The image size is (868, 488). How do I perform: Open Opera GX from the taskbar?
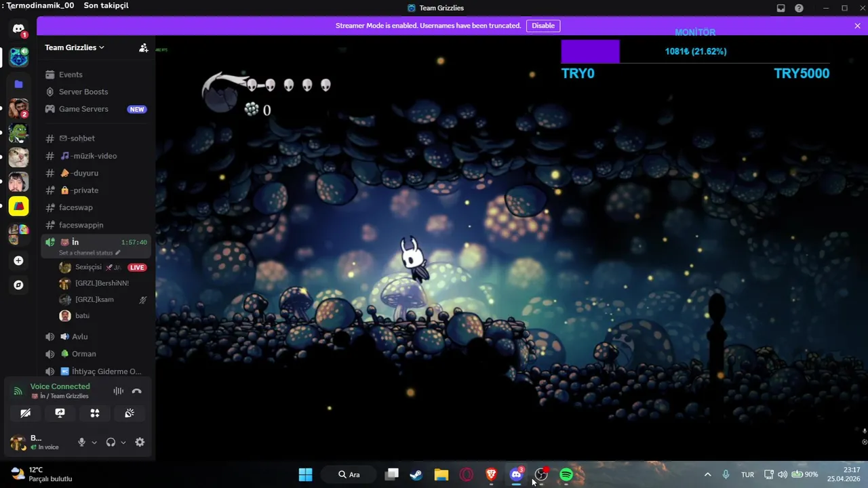tap(467, 474)
